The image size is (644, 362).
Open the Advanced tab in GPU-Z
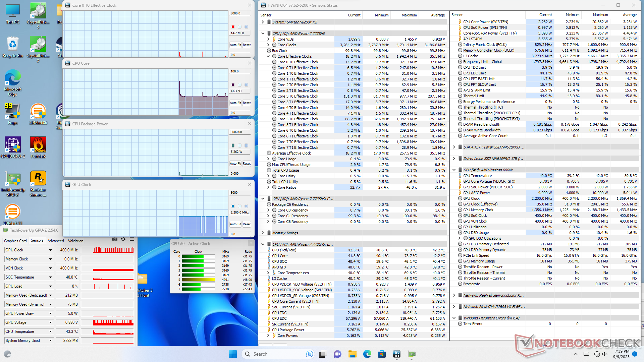click(x=56, y=241)
